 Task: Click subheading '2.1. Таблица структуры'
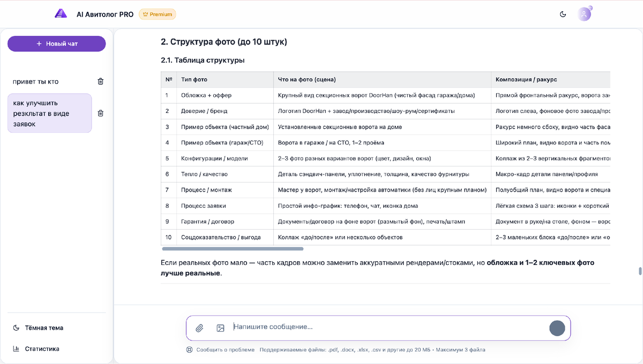click(x=203, y=60)
